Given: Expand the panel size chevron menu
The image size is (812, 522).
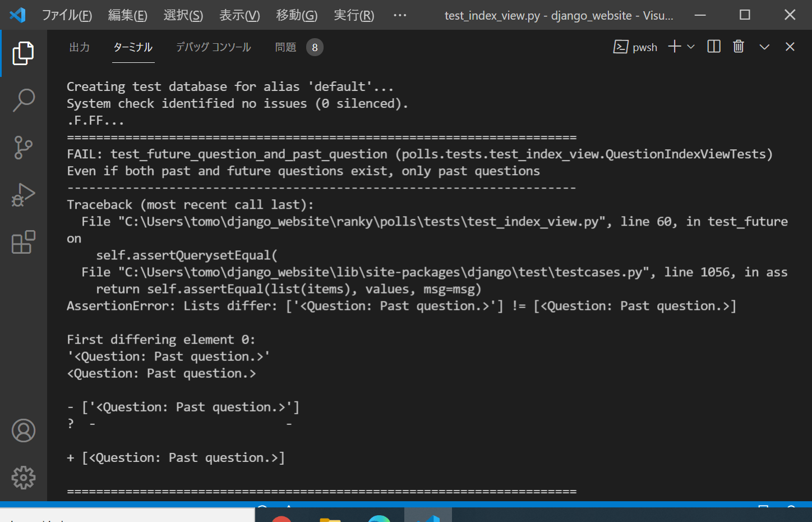Looking at the screenshot, I should point(764,47).
